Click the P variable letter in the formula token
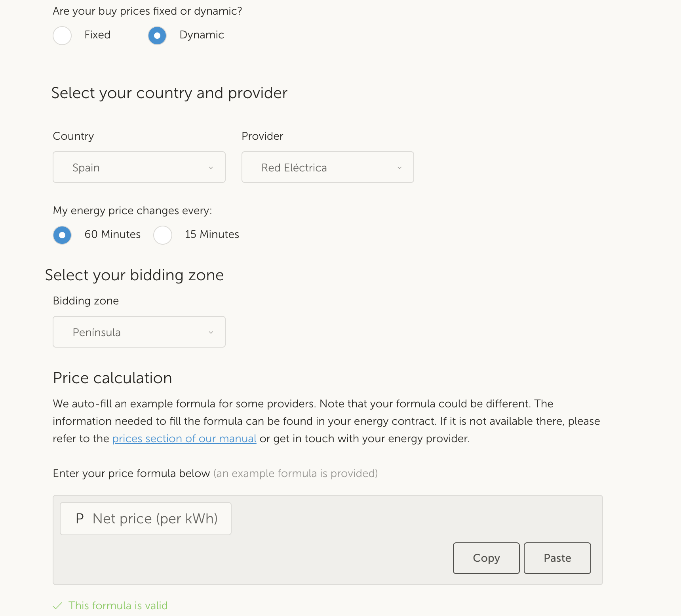The width and height of the screenshot is (681, 616). pos(80,518)
